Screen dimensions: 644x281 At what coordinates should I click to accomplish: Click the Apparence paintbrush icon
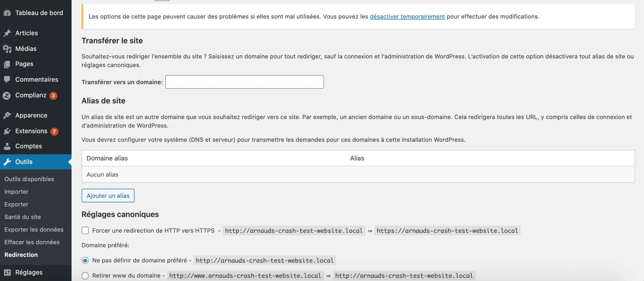pyautogui.click(x=7, y=116)
